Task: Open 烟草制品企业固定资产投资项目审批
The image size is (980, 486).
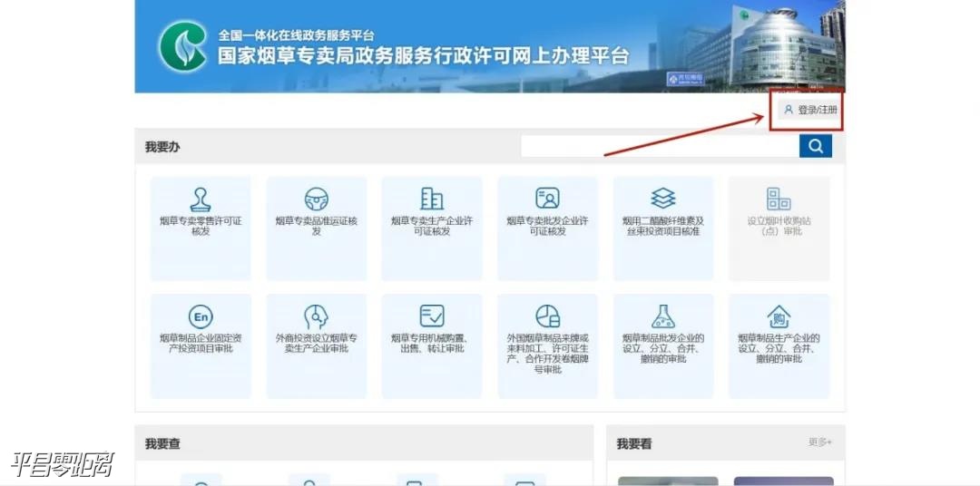Action: pyautogui.click(x=201, y=346)
